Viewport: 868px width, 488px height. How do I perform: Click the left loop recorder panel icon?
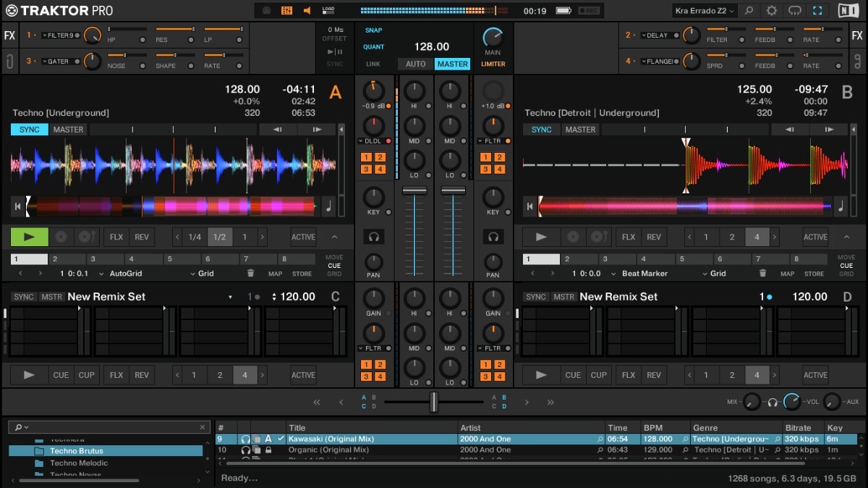click(x=9, y=61)
